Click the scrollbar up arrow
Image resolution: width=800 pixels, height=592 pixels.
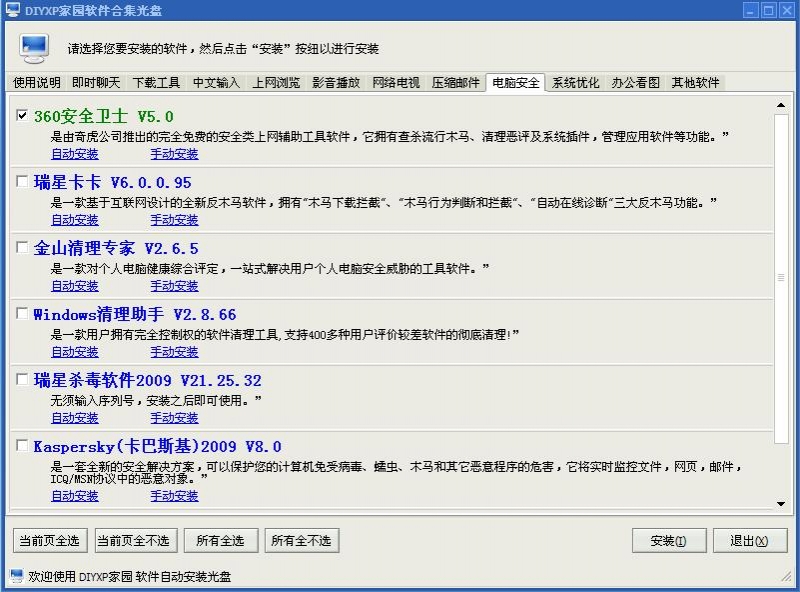pyautogui.click(x=781, y=105)
